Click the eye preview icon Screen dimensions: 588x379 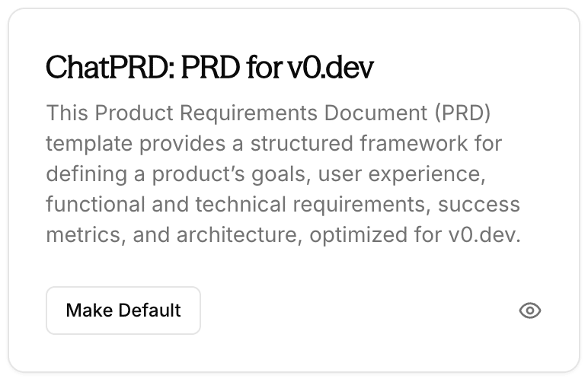[529, 311]
